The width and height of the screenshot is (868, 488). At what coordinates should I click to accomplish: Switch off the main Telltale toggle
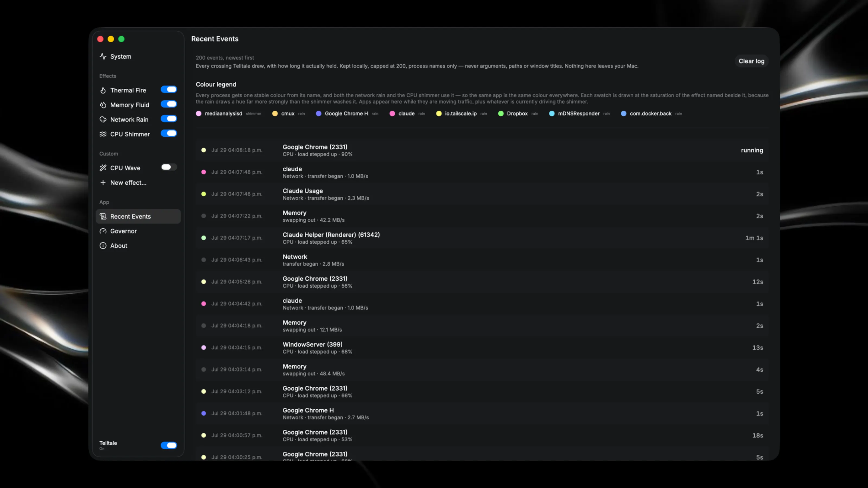[x=169, y=445]
